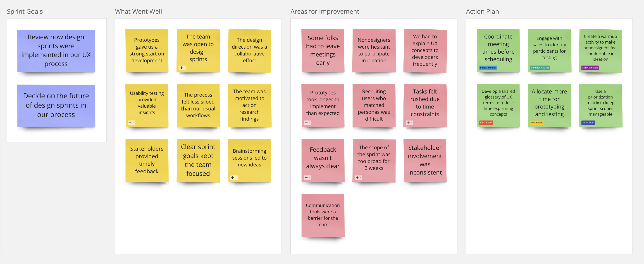The image size is (644, 264).
Task: Click vote icon on 'Tasks felt rushed' note
Action: pos(409,123)
